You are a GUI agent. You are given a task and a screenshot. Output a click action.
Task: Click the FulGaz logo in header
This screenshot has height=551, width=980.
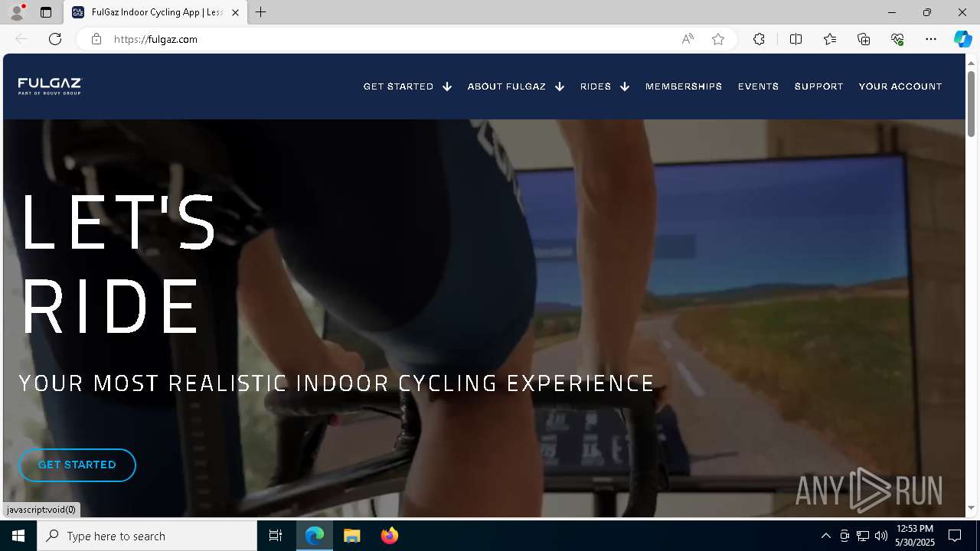[x=50, y=86]
